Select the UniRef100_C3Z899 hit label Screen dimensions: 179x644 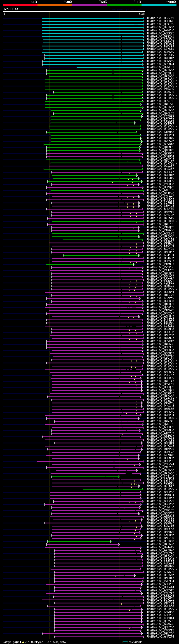pos(161,117)
